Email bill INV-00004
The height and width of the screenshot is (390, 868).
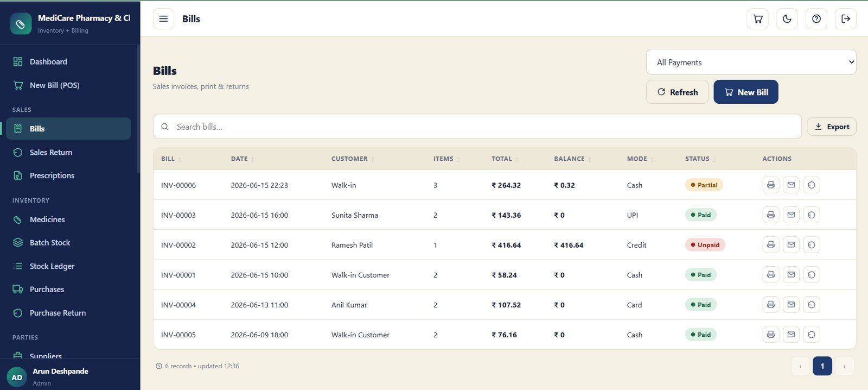tap(791, 305)
